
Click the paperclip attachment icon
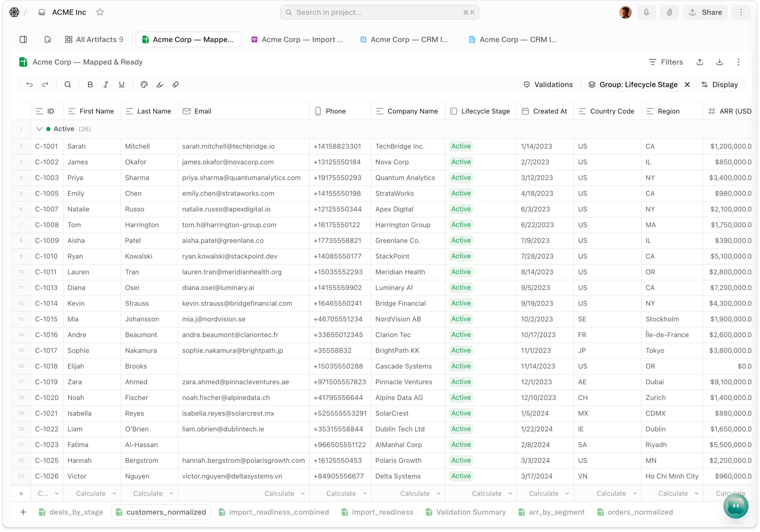tap(669, 13)
